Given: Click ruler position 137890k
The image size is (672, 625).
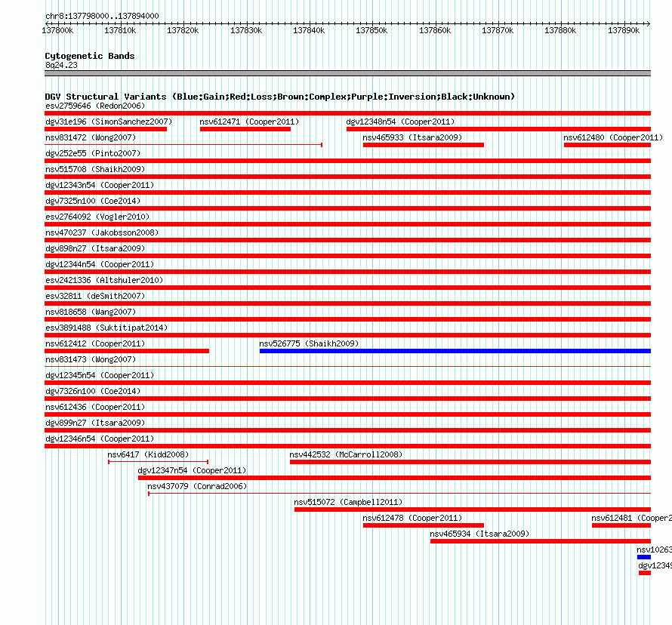Looking at the screenshot, I should pyautogui.click(x=624, y=30).
